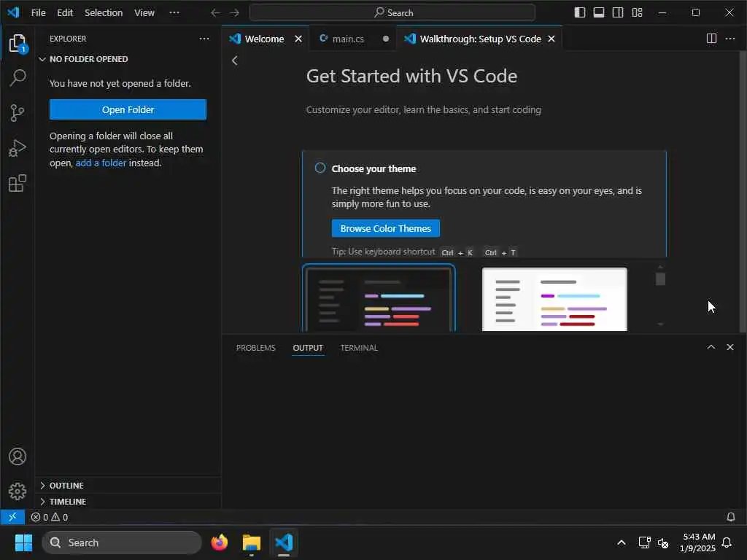Click VS Code taskbar icon

pos(284,542)
